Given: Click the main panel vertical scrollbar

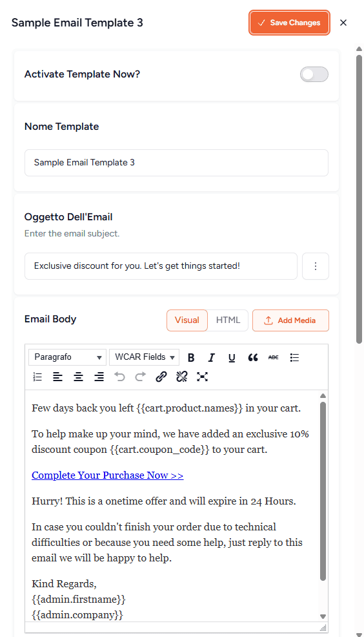Looking at the screenshot, I should [359, 199].
